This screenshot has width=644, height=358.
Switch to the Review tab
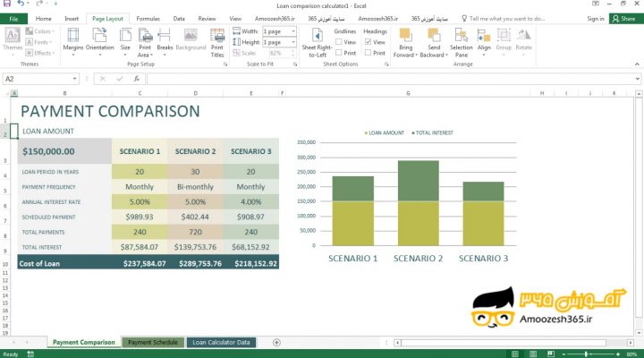[x=207, y=19]
